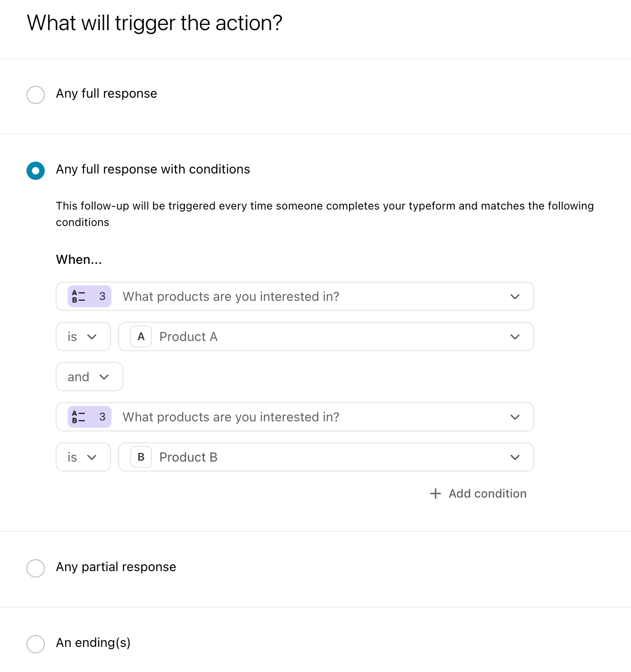Click the chevron of the 'and' operator
Image resolution: width=631 pixels, height=672 pixels.
point(104,377)
